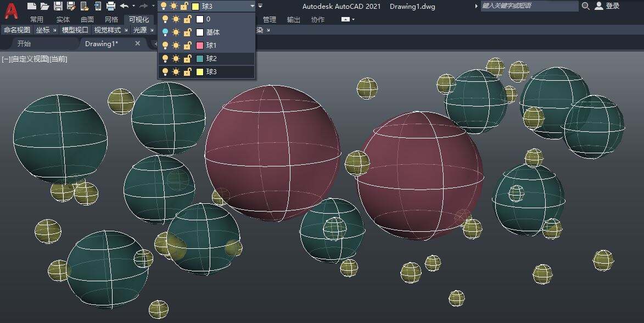Click the search magnifier icon
This screenshot has height=323, width=644.
coord(586,6)
